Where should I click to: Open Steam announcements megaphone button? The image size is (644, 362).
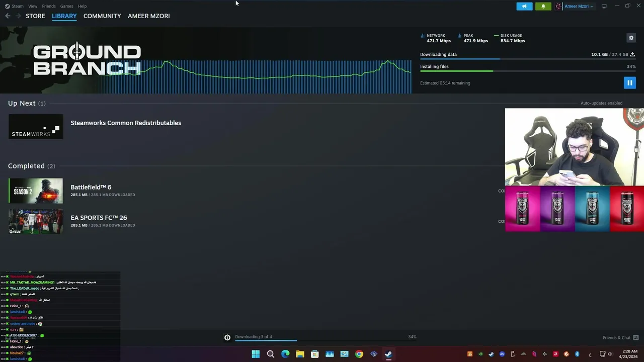524,6
